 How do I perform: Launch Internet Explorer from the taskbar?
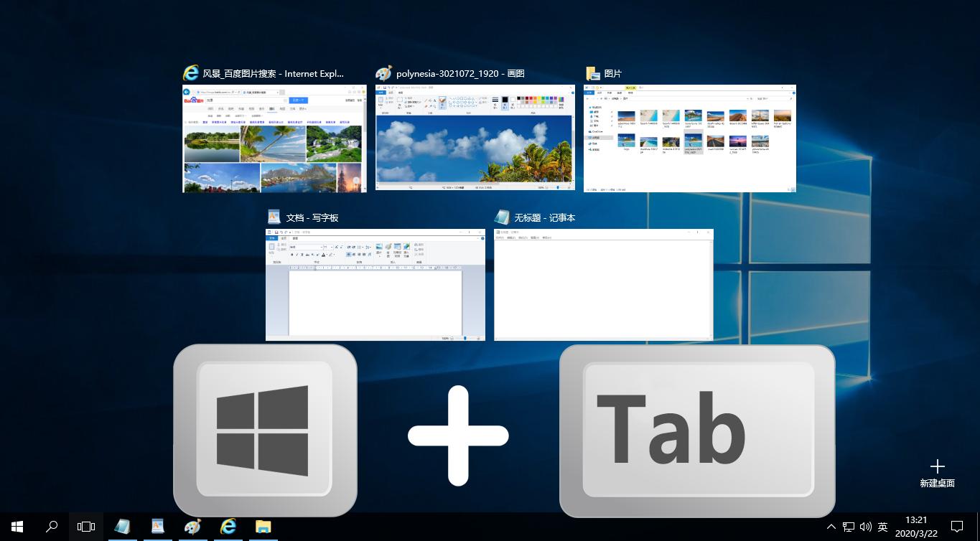click(228, 526)
